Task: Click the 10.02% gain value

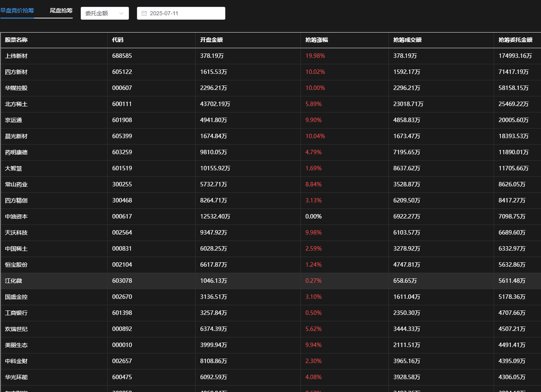Action: point(315,72)
